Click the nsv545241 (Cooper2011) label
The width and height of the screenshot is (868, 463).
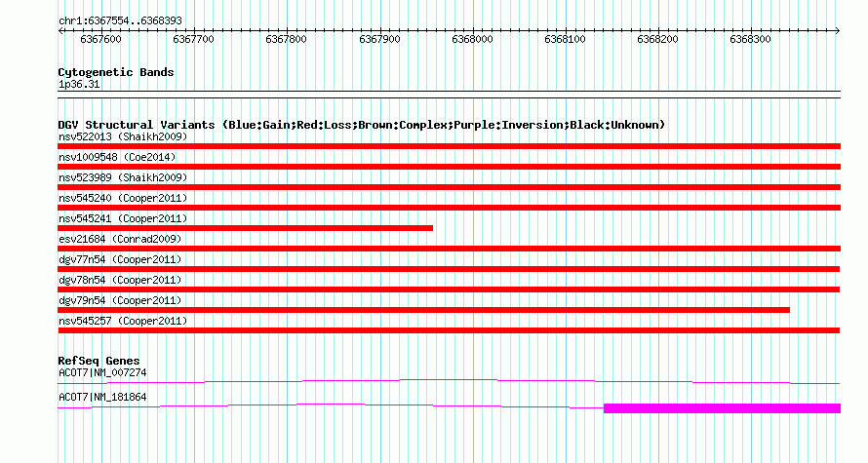click(x=123, y=218)
